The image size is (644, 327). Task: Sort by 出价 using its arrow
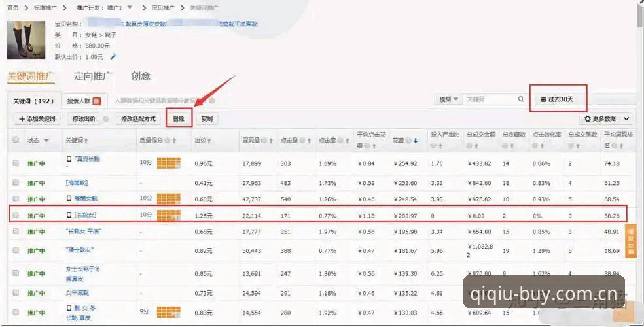click(209, 141)
